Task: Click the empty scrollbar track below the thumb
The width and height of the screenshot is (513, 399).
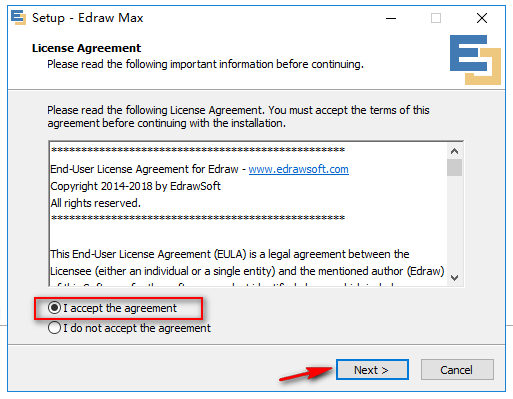Action: click(454, 223)
